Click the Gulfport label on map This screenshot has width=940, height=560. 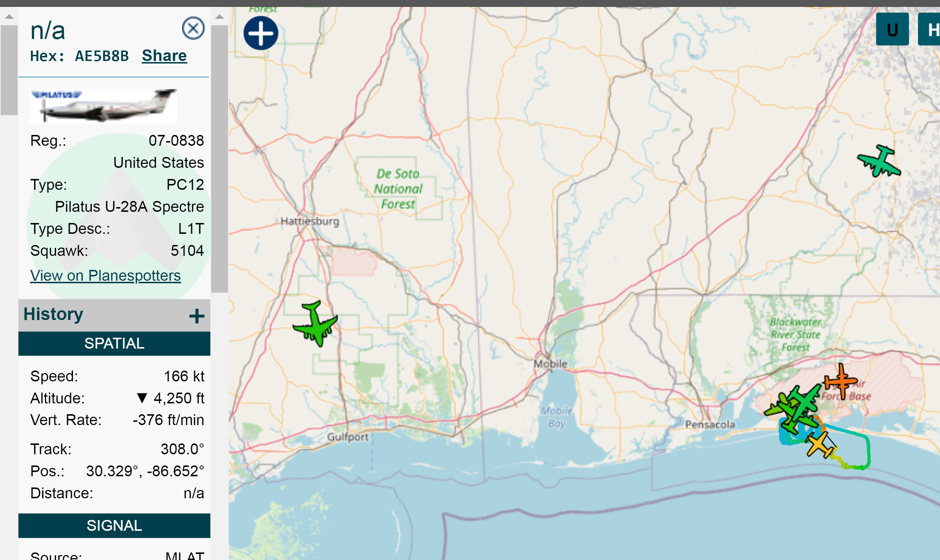(x=347, y=437)
